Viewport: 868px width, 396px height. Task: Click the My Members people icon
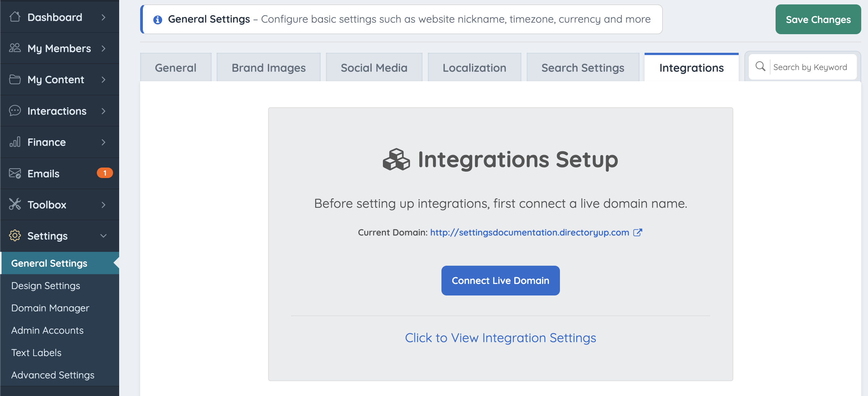[x=15, y=48]
